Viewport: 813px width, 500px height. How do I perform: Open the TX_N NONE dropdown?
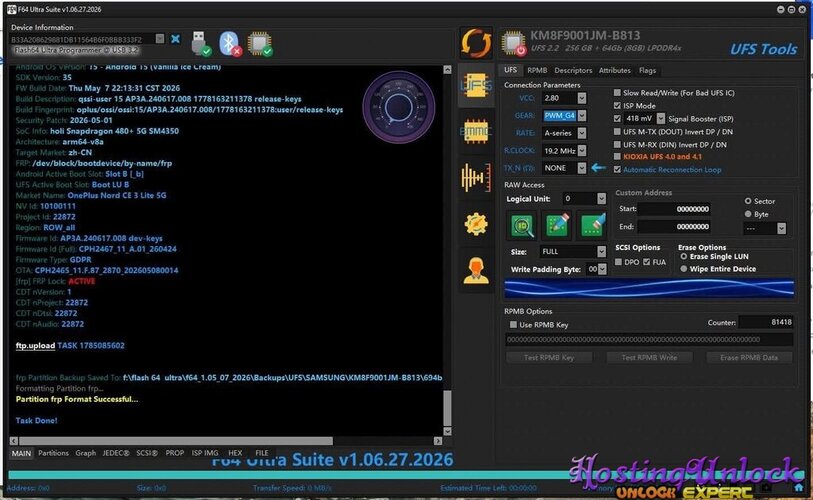click(x=582, y=168)
